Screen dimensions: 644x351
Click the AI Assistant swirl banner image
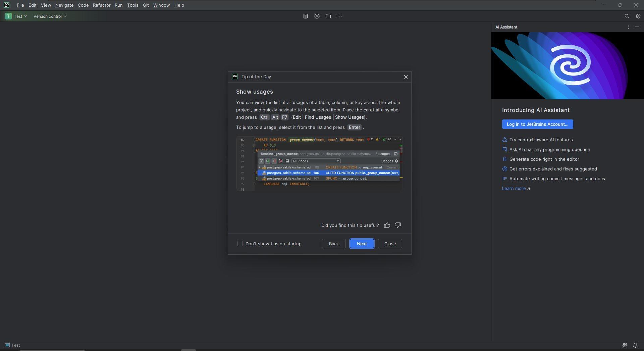click(x=568, y=66)
